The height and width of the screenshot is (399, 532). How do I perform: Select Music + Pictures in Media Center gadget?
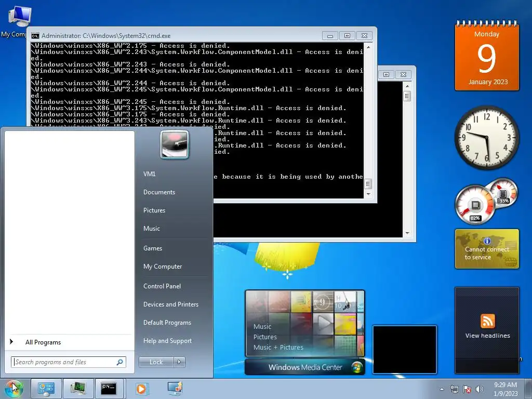tap(278, 348)
